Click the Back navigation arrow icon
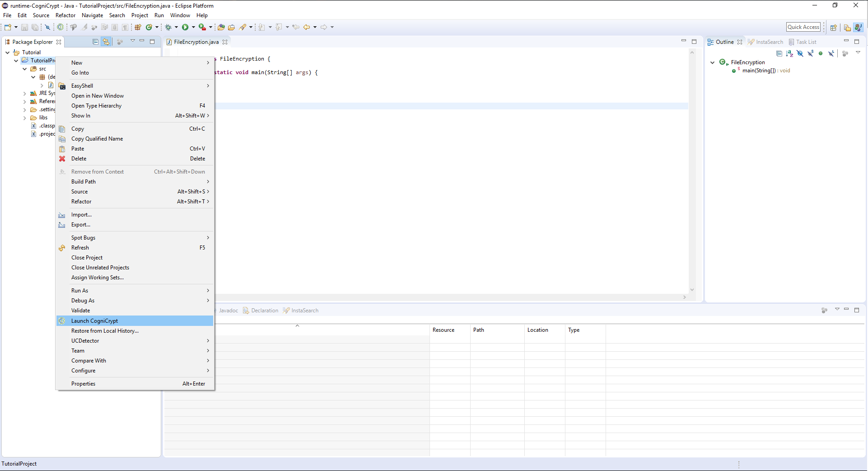 click(307, 27)
